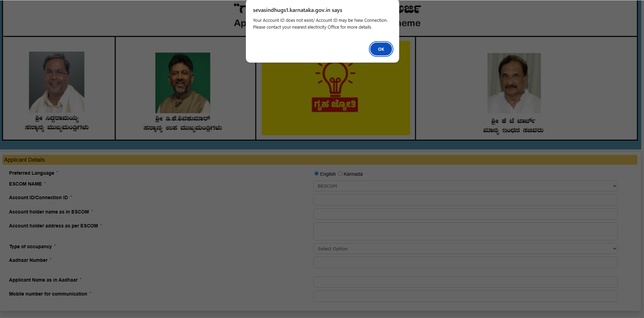644x318 pixels.
Task: Click the Applicant Details section header
Action: pos(320,160)
